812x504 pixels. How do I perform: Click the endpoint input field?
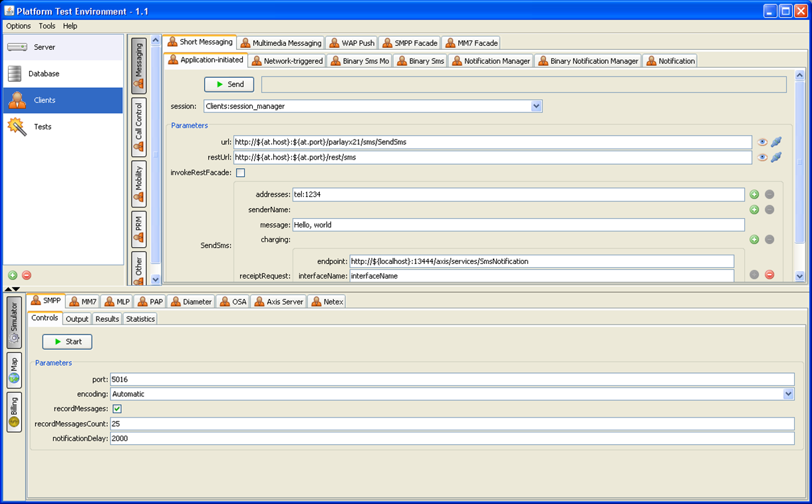pos(542,261)
